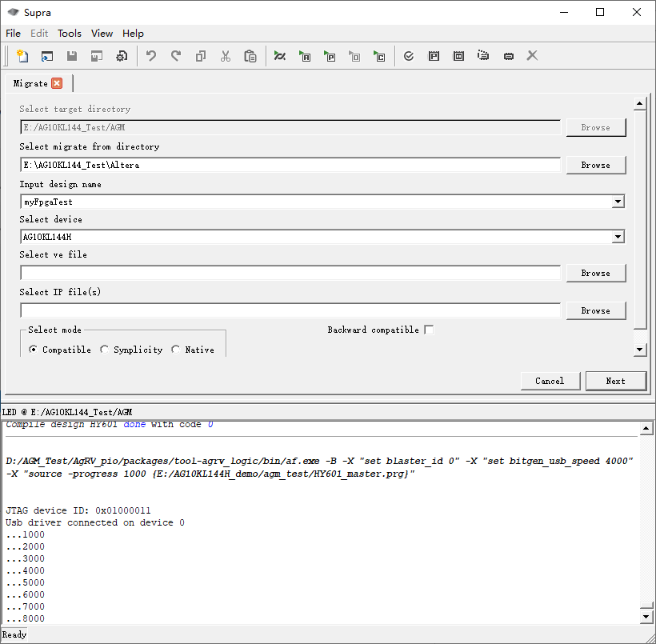Browse for a ve file
This screenshot has height=644, width=656.
tap(596, 273)
